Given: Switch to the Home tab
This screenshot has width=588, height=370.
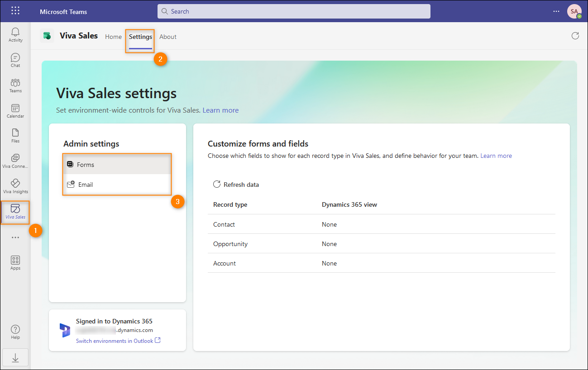Looking at the screenshot, I should [x=113, y=36].
